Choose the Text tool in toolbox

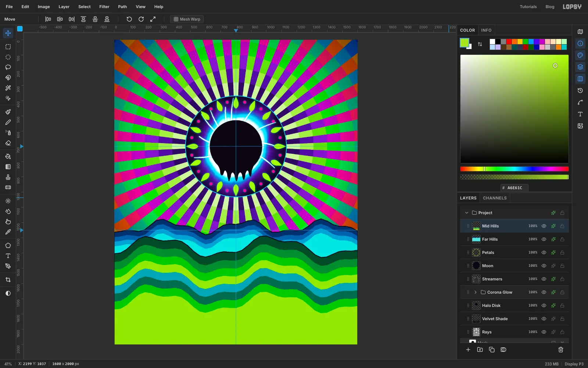point(8,256)
